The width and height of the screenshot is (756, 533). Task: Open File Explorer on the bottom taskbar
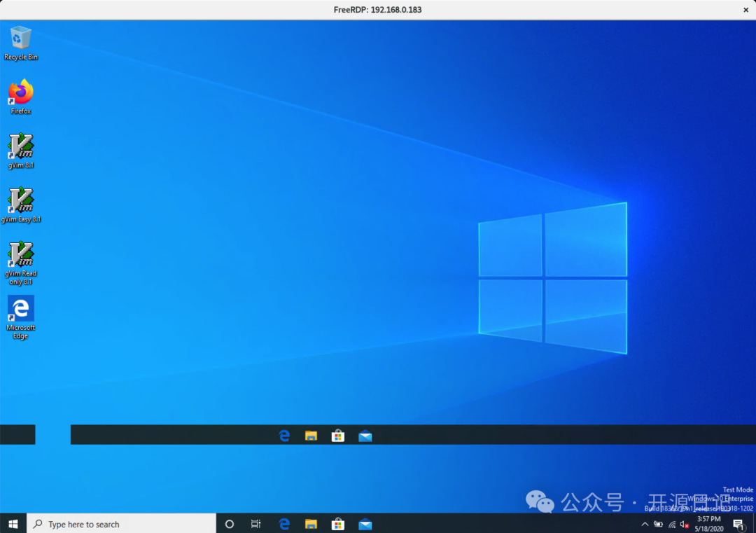(x=311, y=524)
